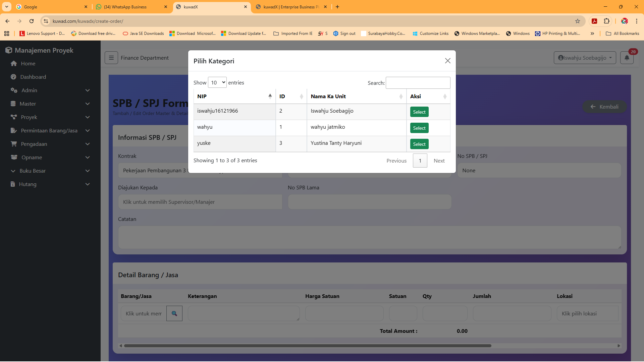Bookmark this page with star icon
644x362 pixels.
pos(578,21)
